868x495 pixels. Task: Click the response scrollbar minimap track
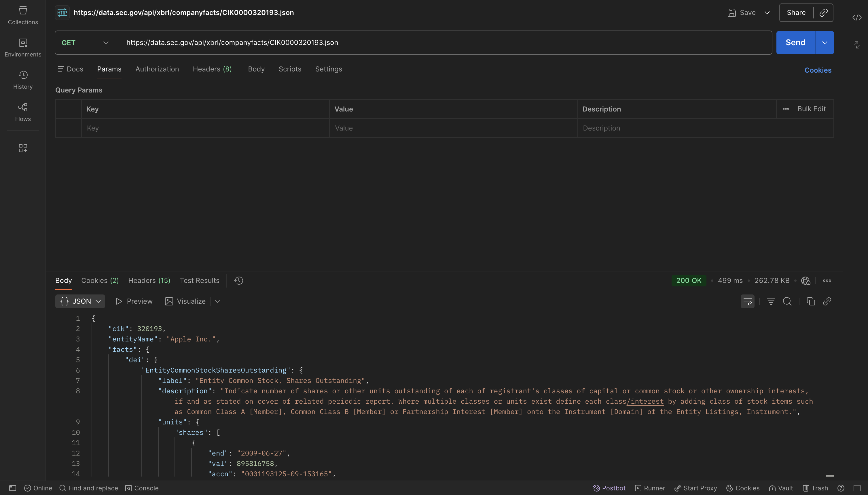830,394
